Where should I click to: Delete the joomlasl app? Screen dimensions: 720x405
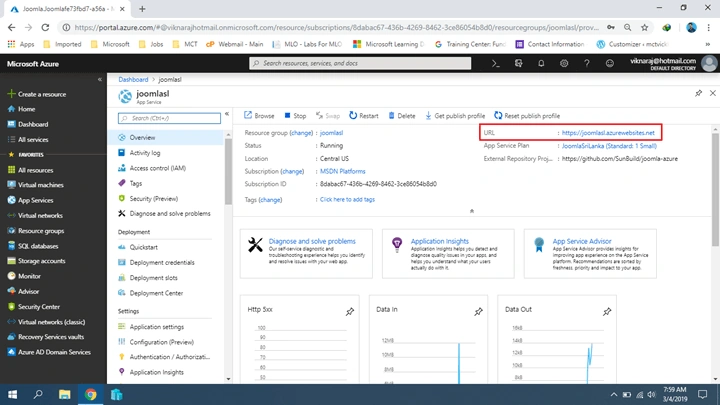pyautogui.click(x=402, y=116)
